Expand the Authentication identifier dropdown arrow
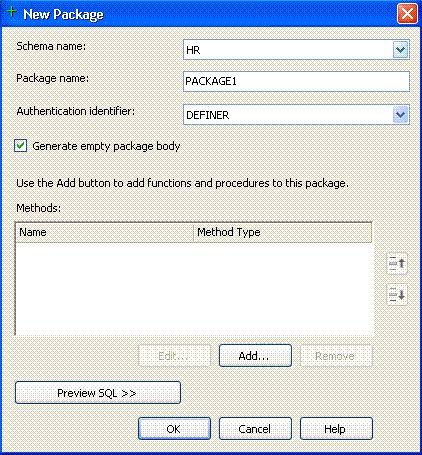The height and width of the screenshot is (455, 422). tap(400, 115)
